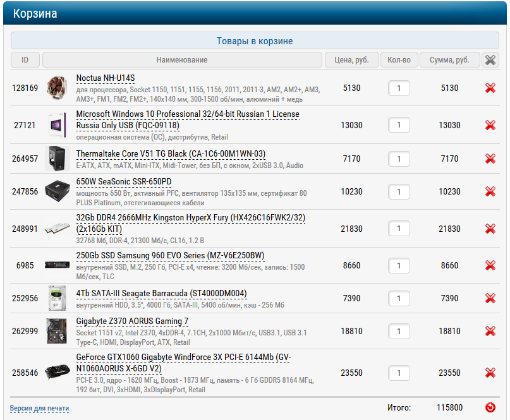Click quantity field for GeForce GTX1060

click(399, 373)
